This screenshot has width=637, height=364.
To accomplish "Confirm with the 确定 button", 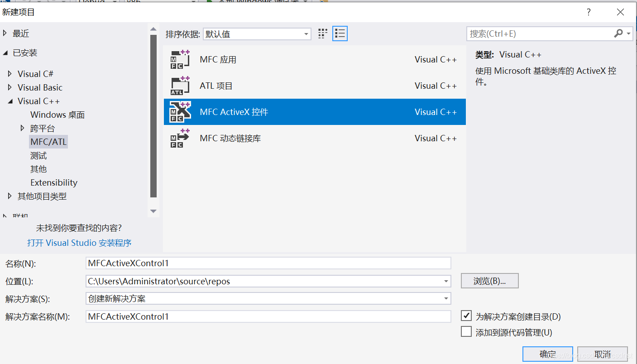I will pos(547,354).
